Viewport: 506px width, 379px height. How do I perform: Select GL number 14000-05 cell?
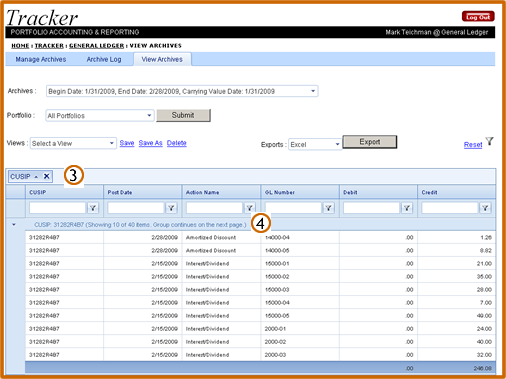pyautogui.click(x=300, y=250)
